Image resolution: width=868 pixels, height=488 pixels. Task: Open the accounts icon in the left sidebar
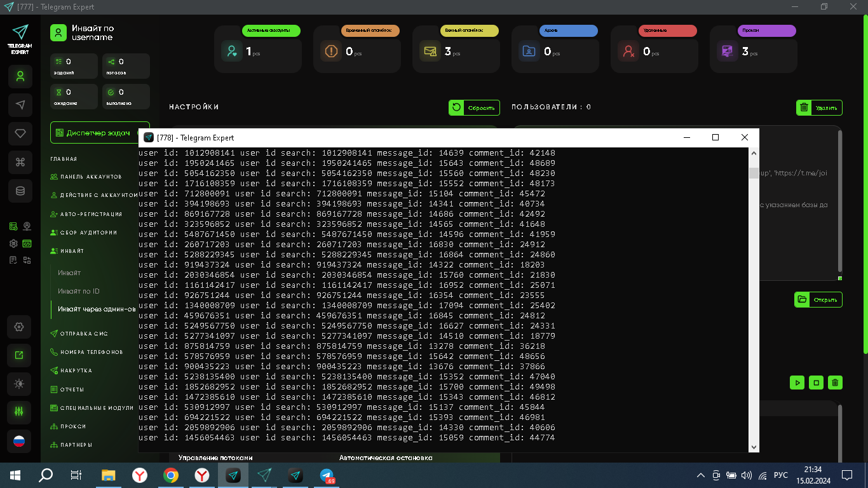click(x=20, y=77)
